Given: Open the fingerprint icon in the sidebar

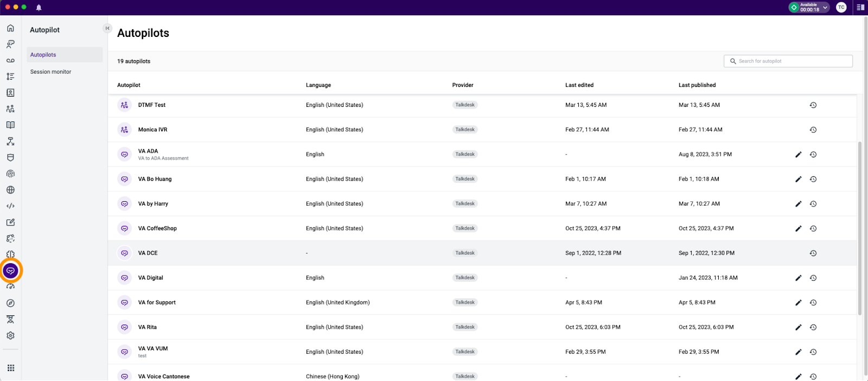Looking at the screenshot, I should (x=10, y=174).
